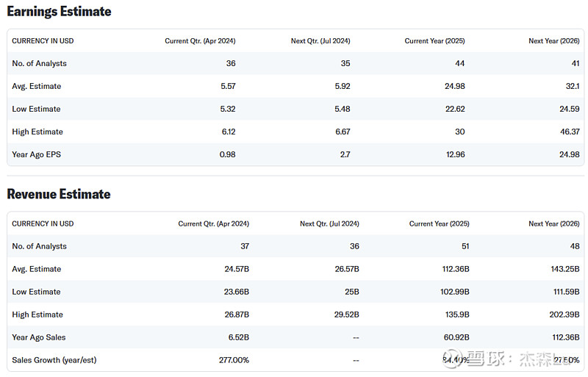Click the 46.37 high estimate value
Screen dimensions: 588x377
(x=569, y=132)
